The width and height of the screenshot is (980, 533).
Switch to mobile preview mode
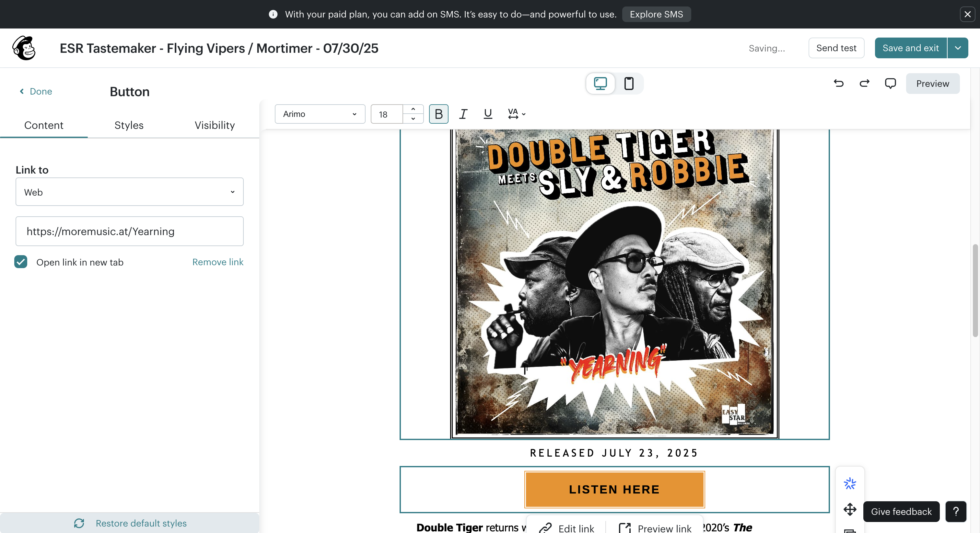(629, 83)
